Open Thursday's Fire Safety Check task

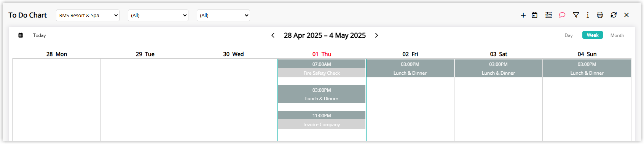322,69
